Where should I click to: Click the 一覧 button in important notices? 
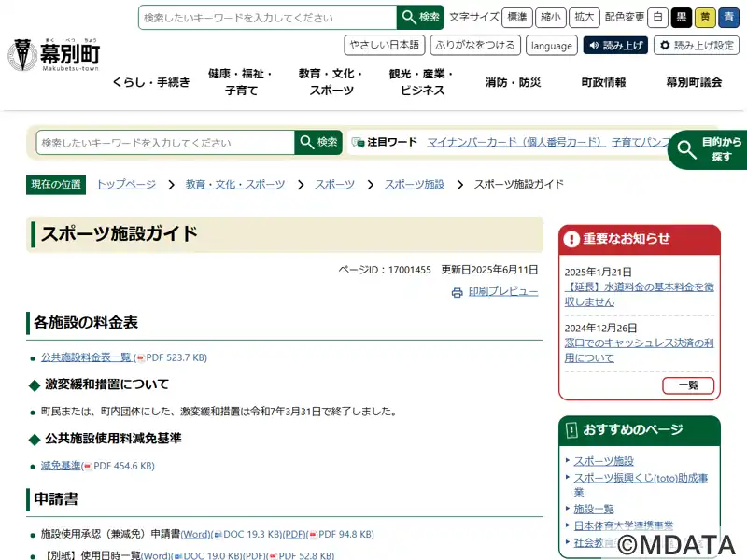click(x=687, y=385)
